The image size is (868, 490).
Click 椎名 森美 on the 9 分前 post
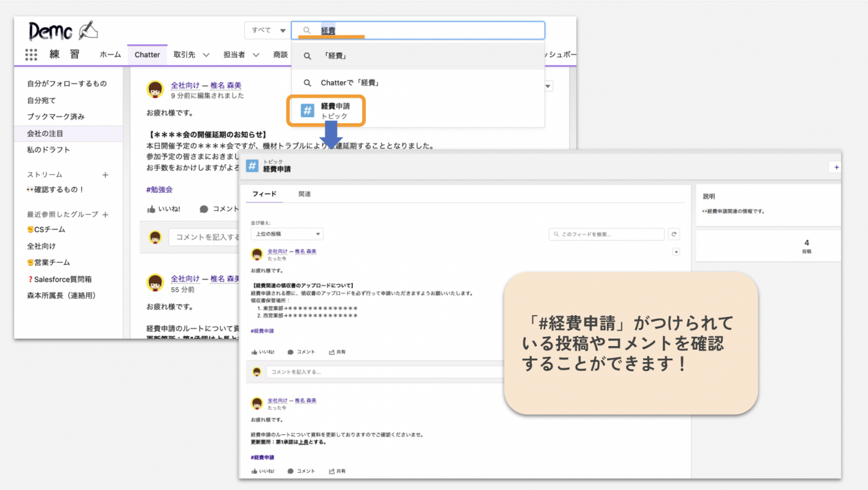[226, 86]
